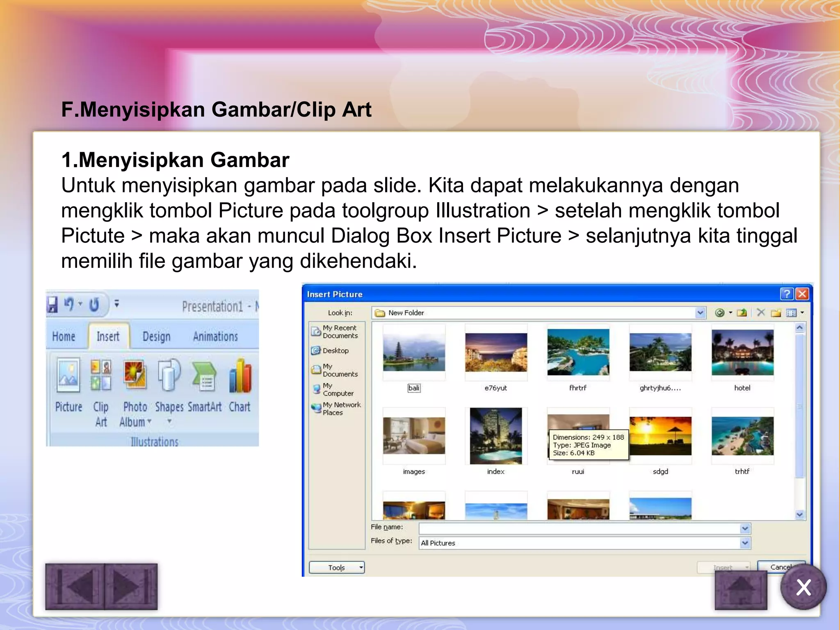Click the File name input field
Screen dimensions: 840x630
point(580,529)
